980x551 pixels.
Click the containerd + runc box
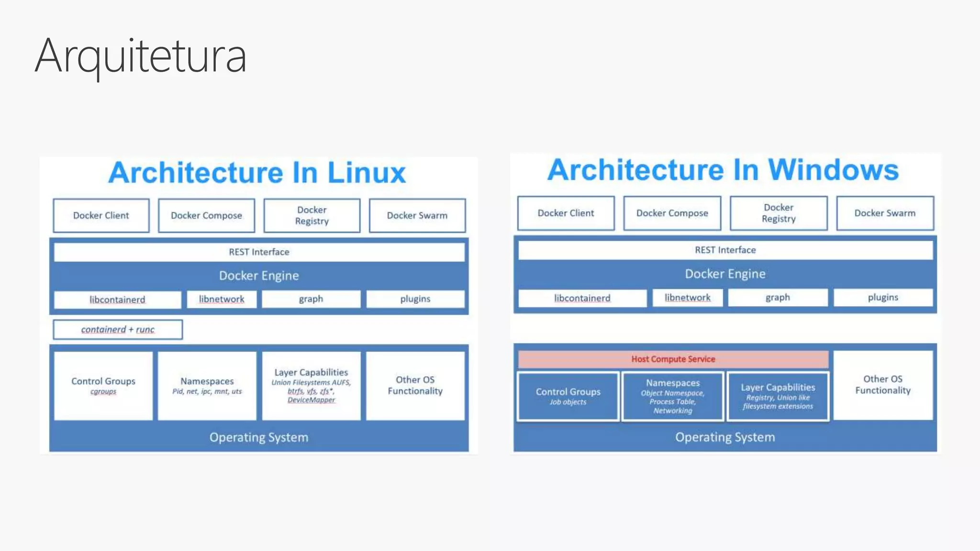click(118, 330)
